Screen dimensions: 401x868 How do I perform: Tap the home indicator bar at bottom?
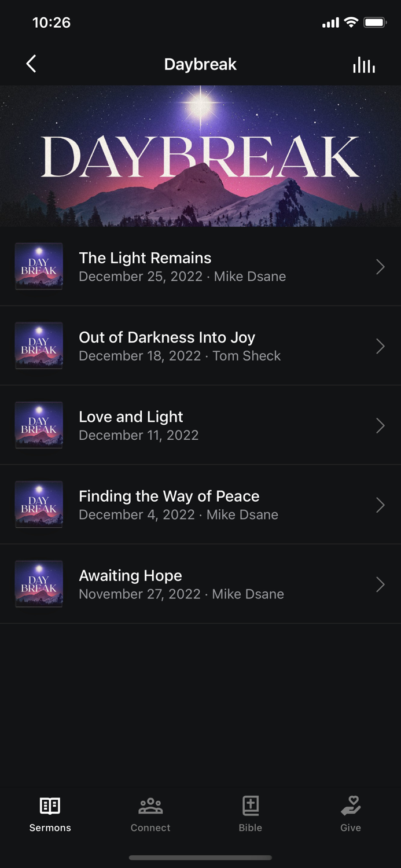click(x=200, y=858)
